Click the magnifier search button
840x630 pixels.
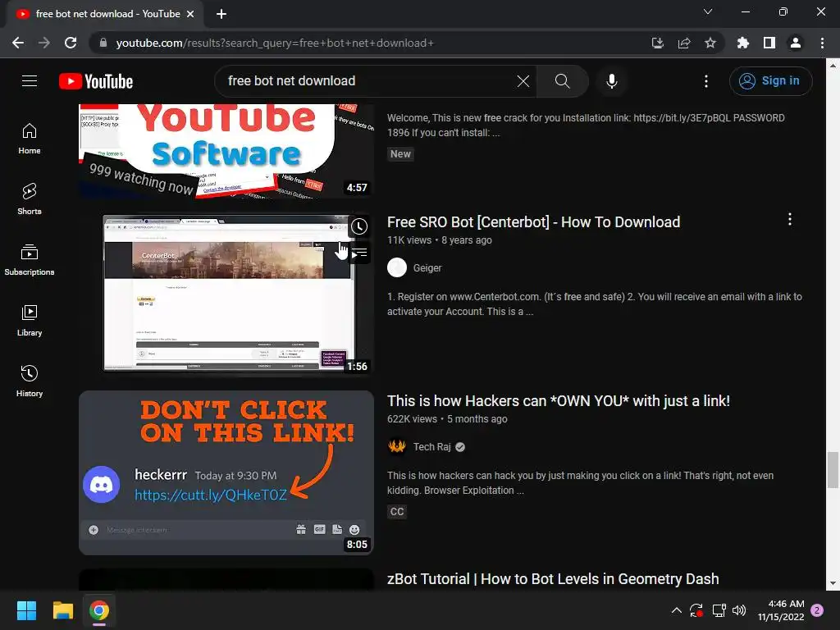(562, 81)
